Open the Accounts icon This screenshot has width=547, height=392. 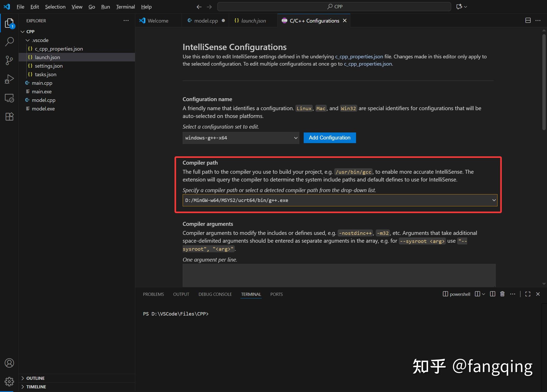pos(9,363)
